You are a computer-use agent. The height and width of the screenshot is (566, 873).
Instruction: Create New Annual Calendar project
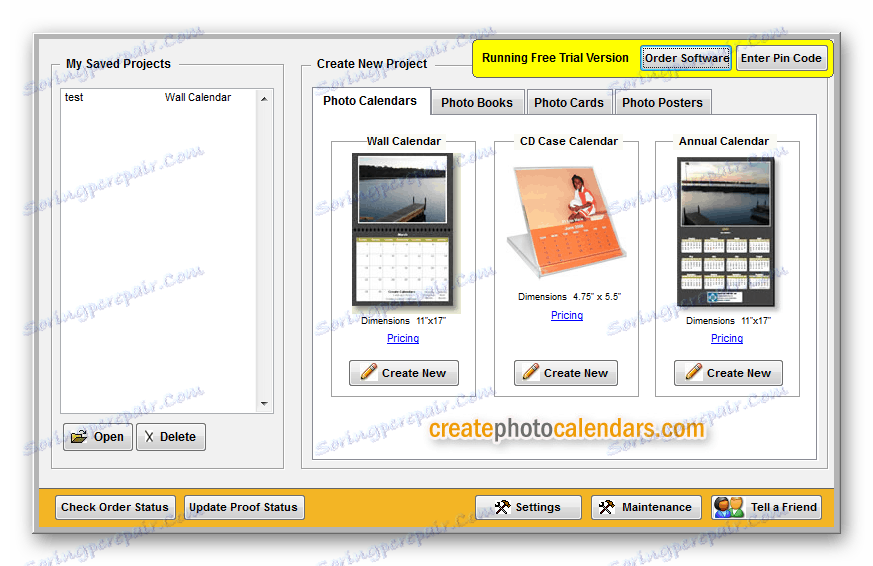pos(728,373)
